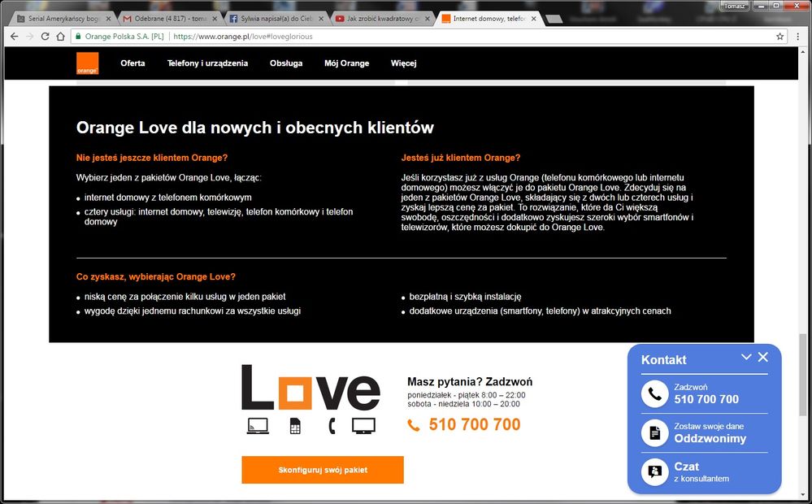This screenshot has height=504, width=812.
Task: Click the phone icon in Kontakt panel
Action: [x=654, y=394]
